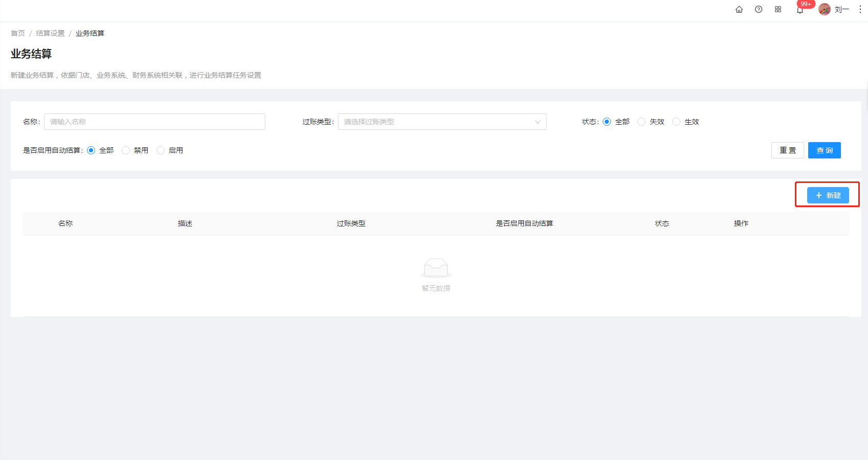
Task: Open the 过账类型 dropdown
Action: coord(442,122)
